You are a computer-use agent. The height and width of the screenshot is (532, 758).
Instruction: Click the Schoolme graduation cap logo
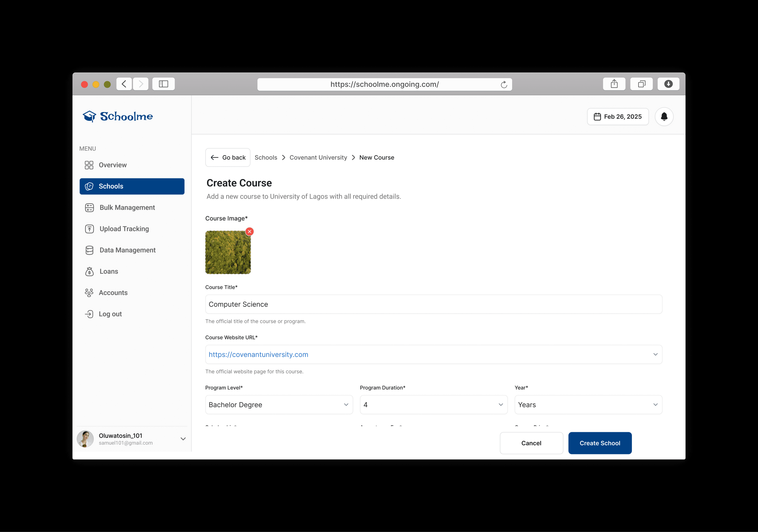(89, 116)
